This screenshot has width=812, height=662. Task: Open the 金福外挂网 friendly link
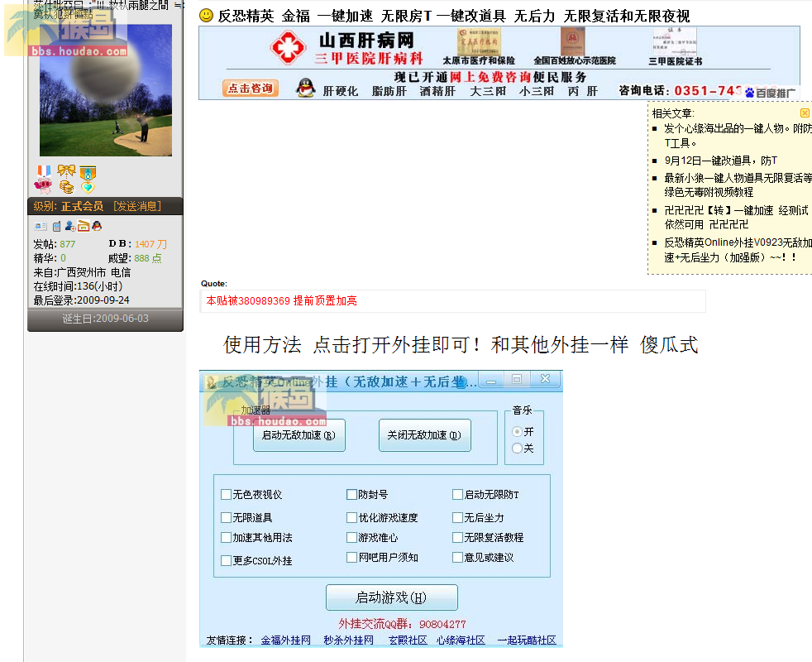click(286, 640)
